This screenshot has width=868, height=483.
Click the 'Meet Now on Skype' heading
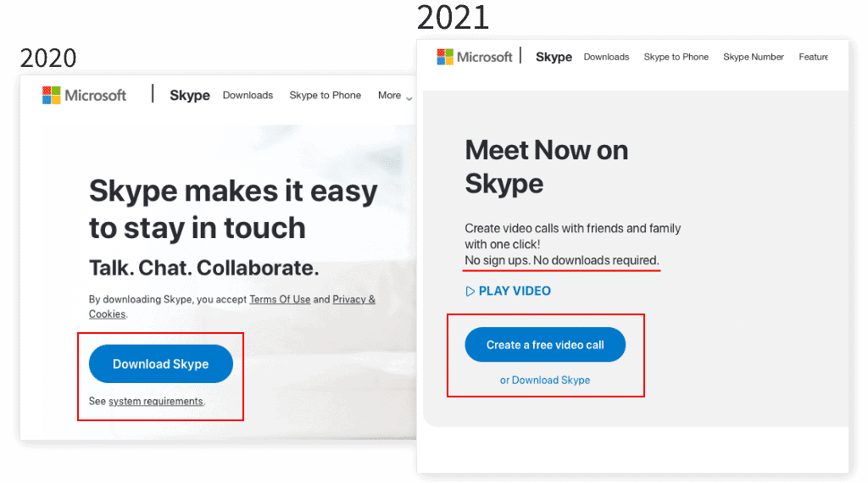[547, 167]
